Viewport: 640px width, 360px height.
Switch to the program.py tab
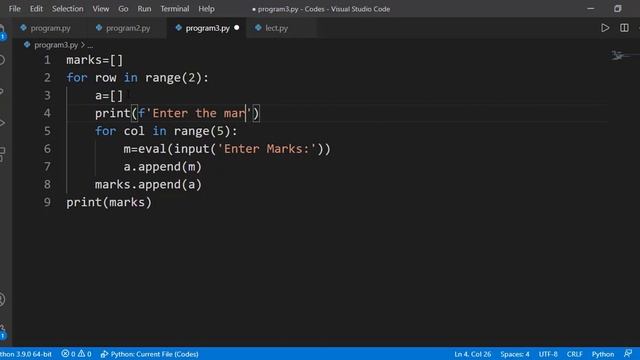point(50,28)
